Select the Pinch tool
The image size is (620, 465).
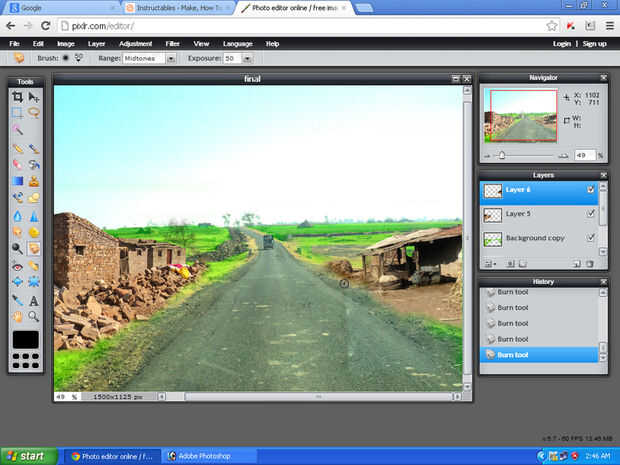[34, 282]
